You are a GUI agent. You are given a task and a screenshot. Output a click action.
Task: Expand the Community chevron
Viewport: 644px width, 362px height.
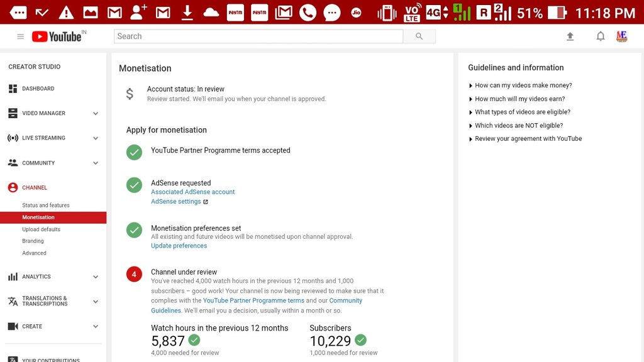(96, 163)
